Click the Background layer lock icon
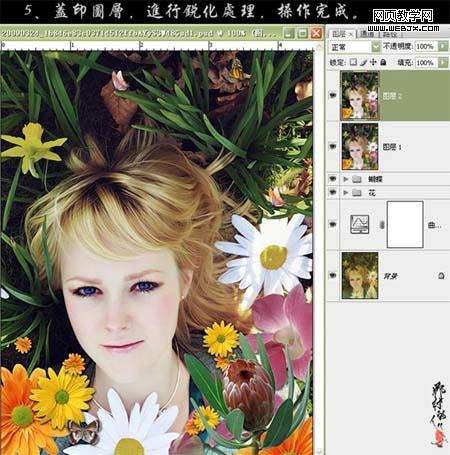The width and height of the screenshot is (450, 455). click(441, 275)
